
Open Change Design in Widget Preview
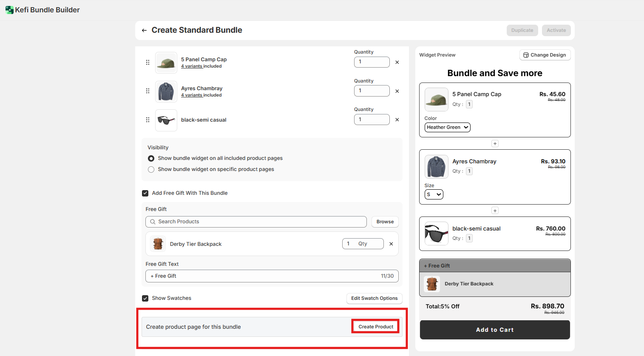pyautogui.click(x=545, y=55)
